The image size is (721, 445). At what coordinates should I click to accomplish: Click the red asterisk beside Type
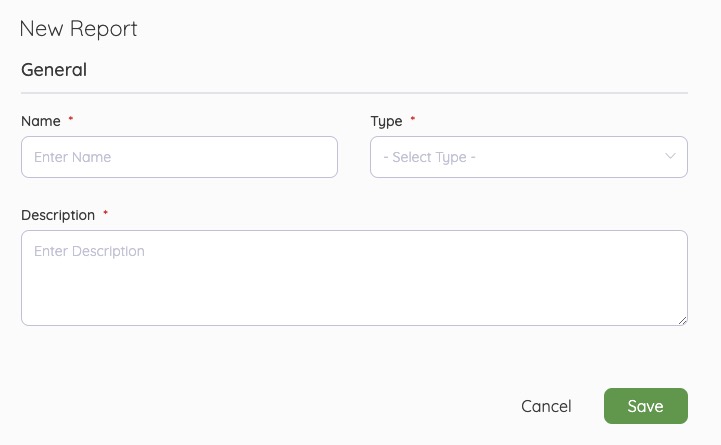pos(413,120)
